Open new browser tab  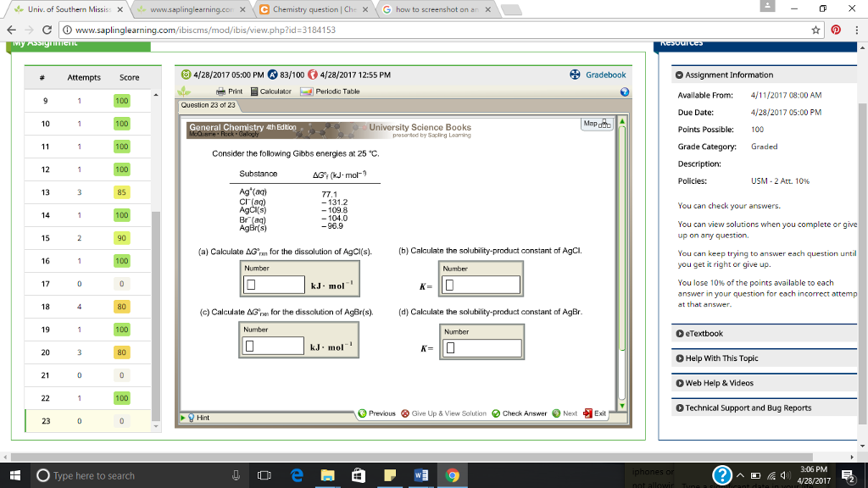click(511, 9)
